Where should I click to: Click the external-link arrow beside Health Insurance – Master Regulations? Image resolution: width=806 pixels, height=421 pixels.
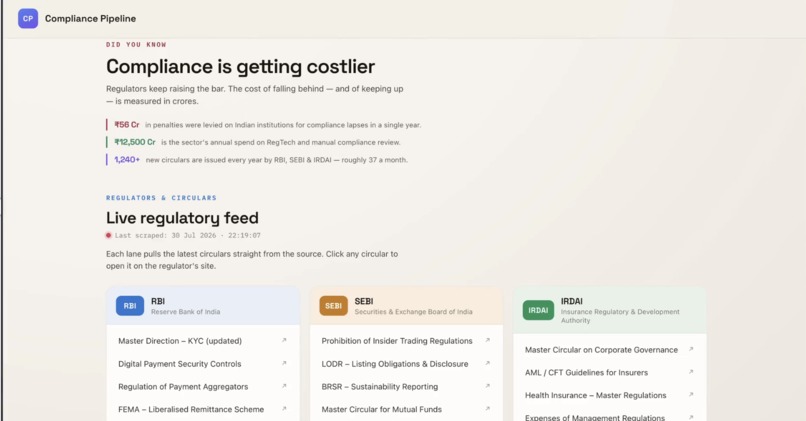(x=691, y=395)
